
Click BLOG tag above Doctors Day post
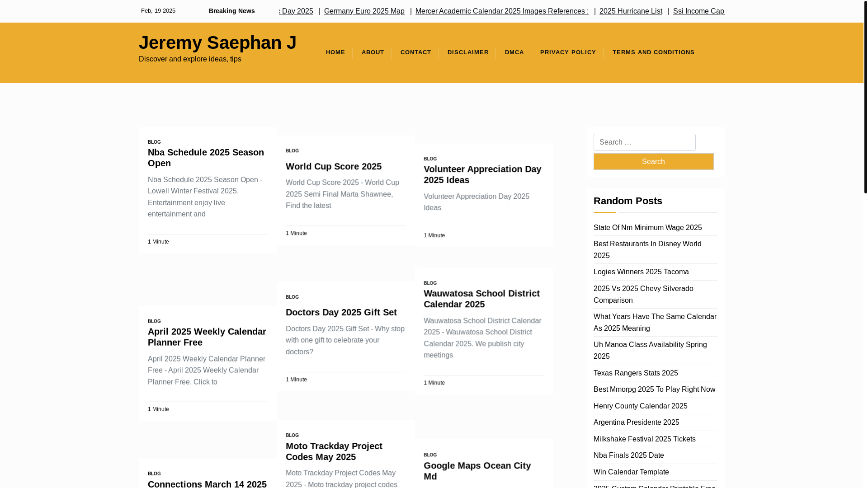(x=292, y=297)
